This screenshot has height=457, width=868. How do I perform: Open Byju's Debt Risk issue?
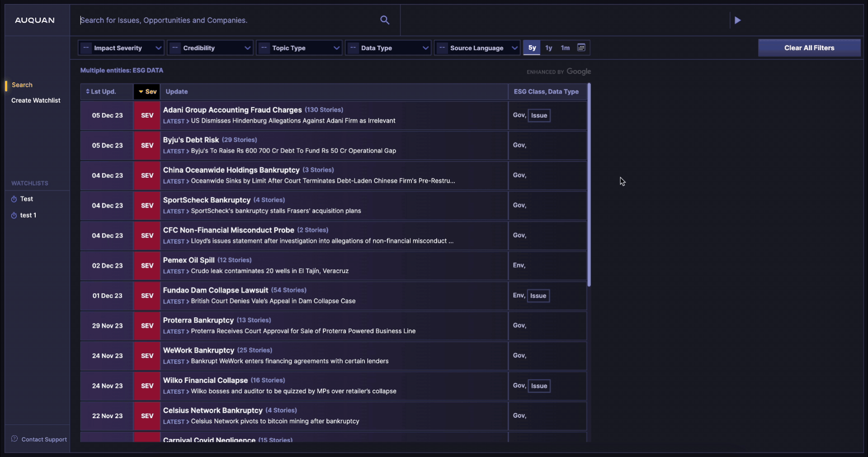click(x=191, y=140)
